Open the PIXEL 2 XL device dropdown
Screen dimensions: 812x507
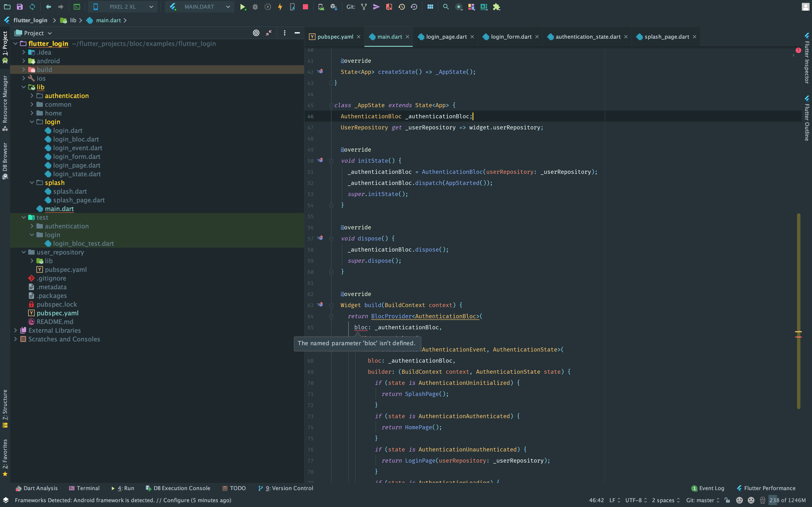123,7
